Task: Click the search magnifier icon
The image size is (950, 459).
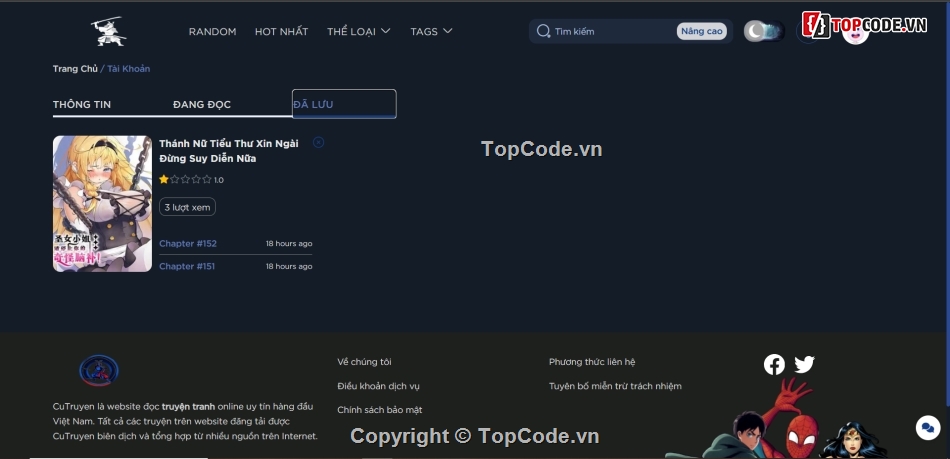Action: click(543, 31)
